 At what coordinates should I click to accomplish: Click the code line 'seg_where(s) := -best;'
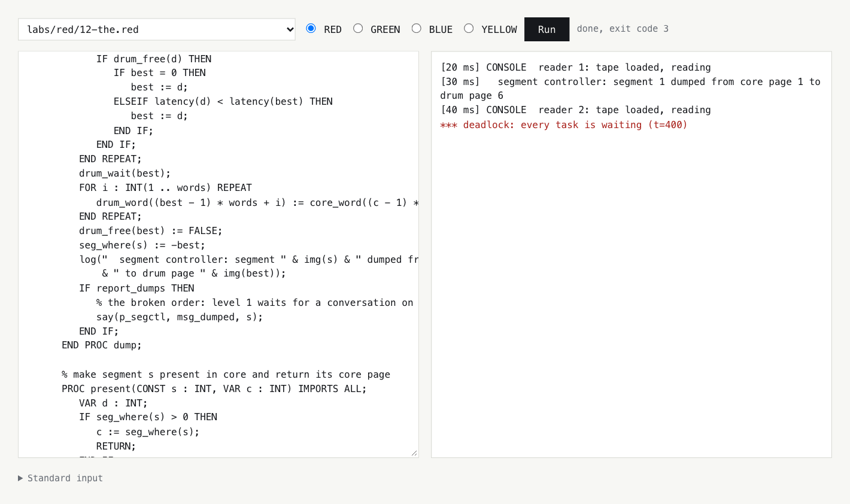click(142, 245)
